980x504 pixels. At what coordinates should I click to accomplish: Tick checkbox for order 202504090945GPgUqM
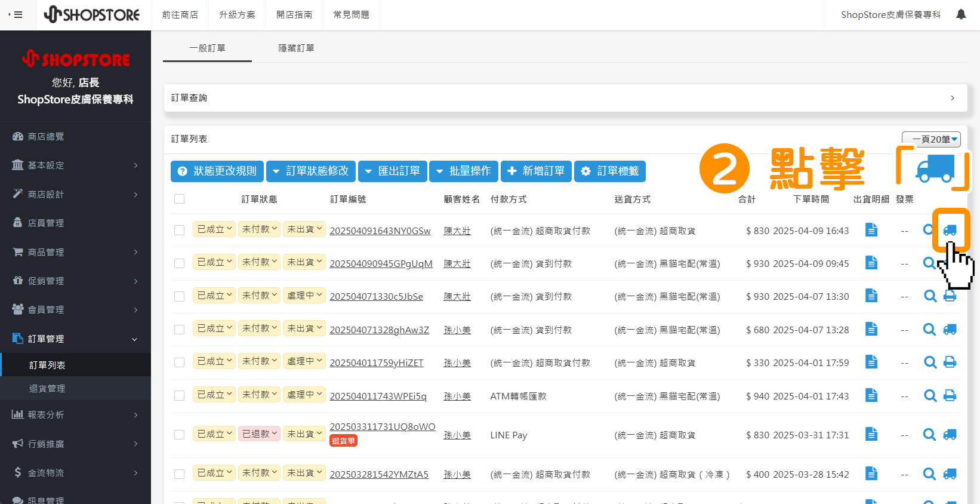click(179, 263)
